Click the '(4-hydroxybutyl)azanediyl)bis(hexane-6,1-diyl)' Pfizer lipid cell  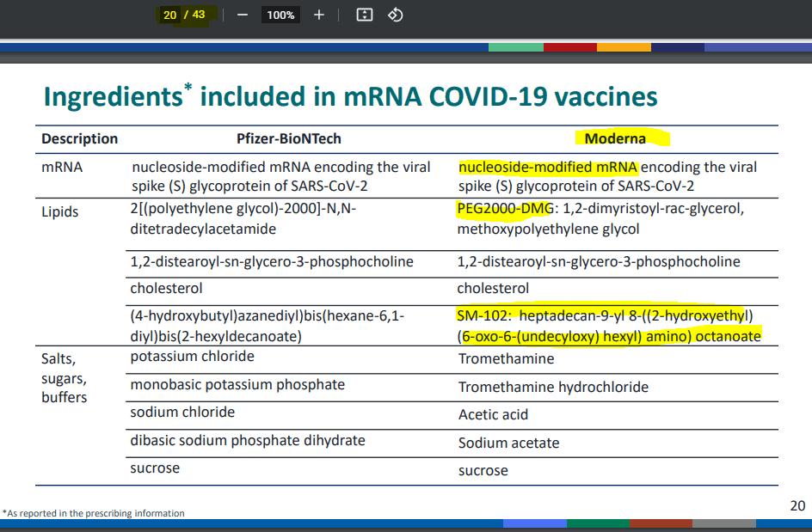point(268,326)
